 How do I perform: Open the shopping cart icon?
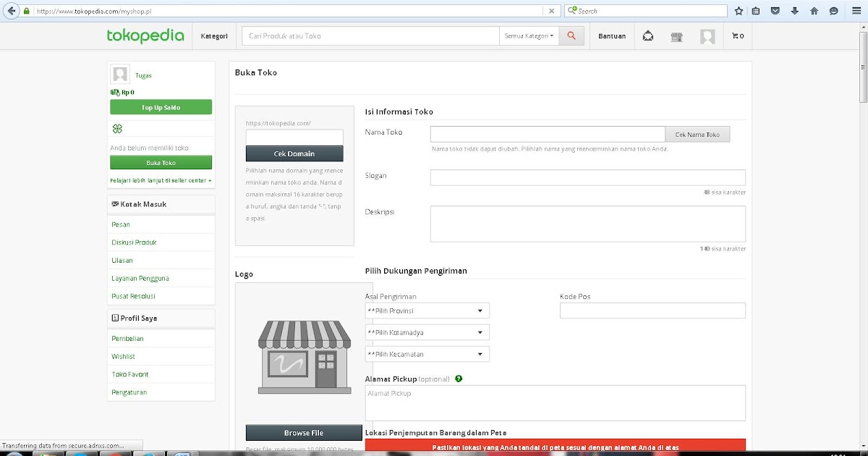737,36
